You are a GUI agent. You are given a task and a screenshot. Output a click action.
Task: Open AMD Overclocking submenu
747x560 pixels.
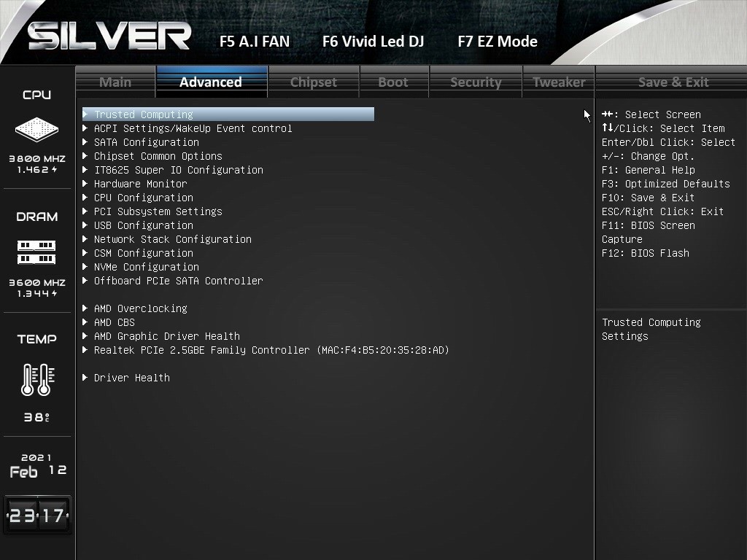pos(135,308)
